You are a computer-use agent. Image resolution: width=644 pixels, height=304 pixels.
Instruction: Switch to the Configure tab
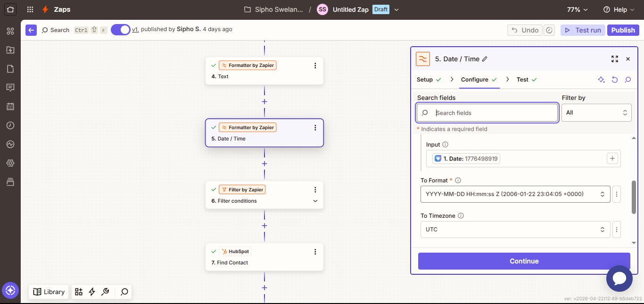coord(479,80)
